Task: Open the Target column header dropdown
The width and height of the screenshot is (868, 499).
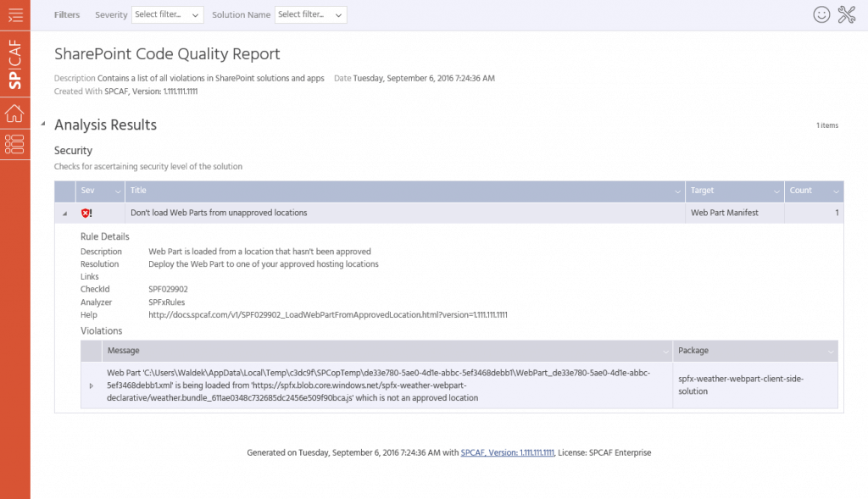Action: [x=776, y=191]
